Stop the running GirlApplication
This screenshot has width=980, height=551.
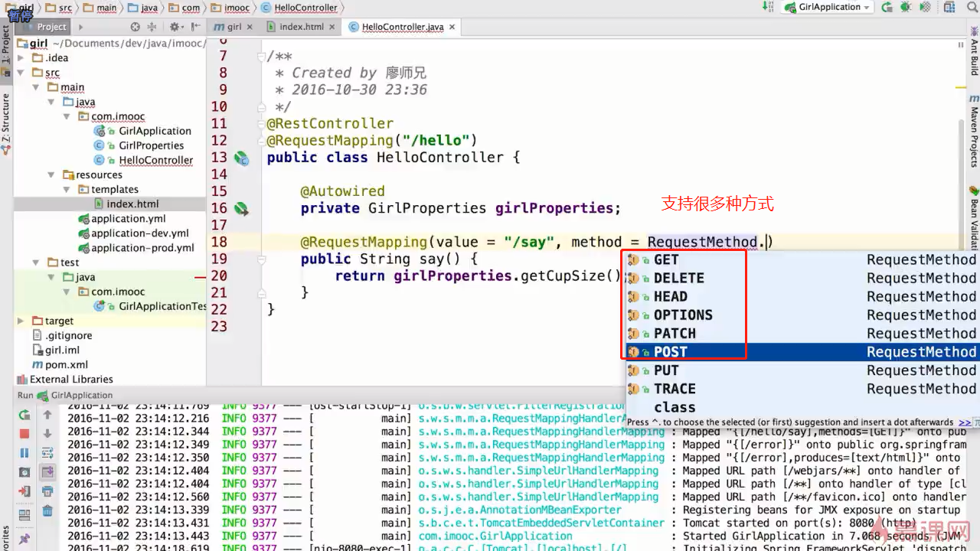pyautogui.click(x=24, y=434)
